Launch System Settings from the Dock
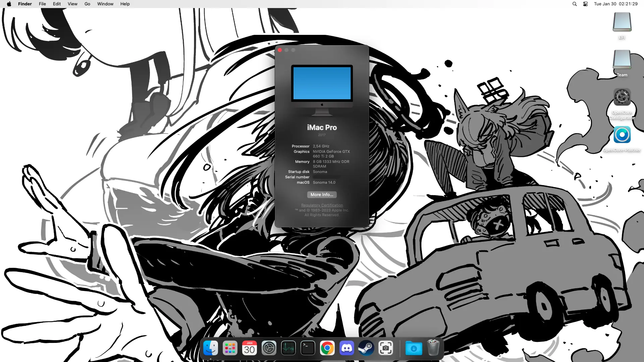Screen dimensions: 644x362 point(269,348)
